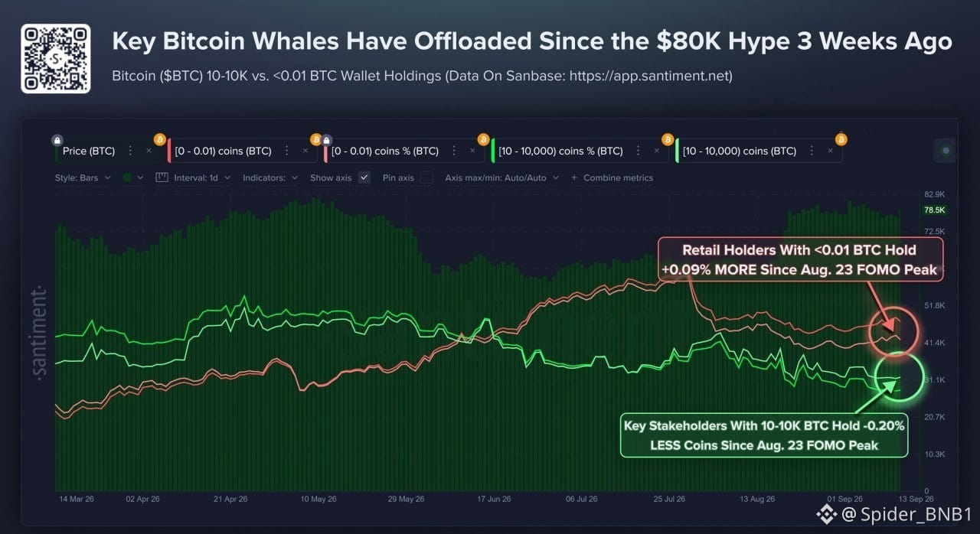This screenshot has width=980, height=534.
Task: Expand the Indicators dropdown
Action: click(270, 177)
